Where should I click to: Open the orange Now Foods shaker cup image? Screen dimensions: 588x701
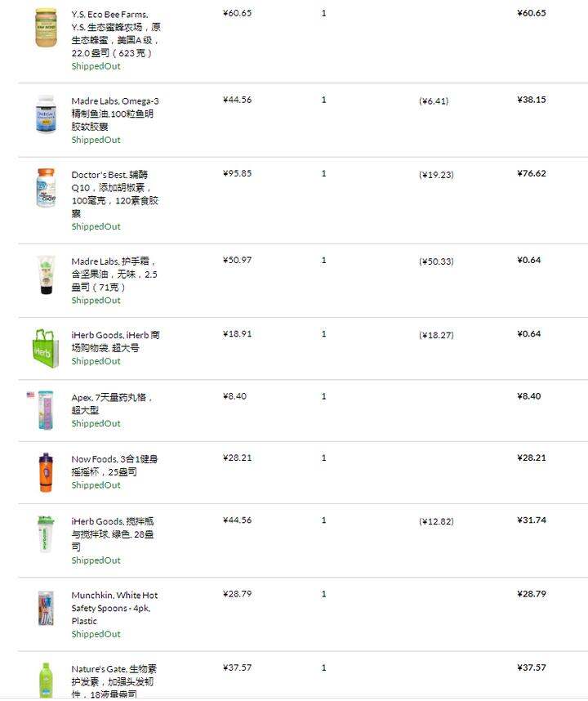[46, 472]
